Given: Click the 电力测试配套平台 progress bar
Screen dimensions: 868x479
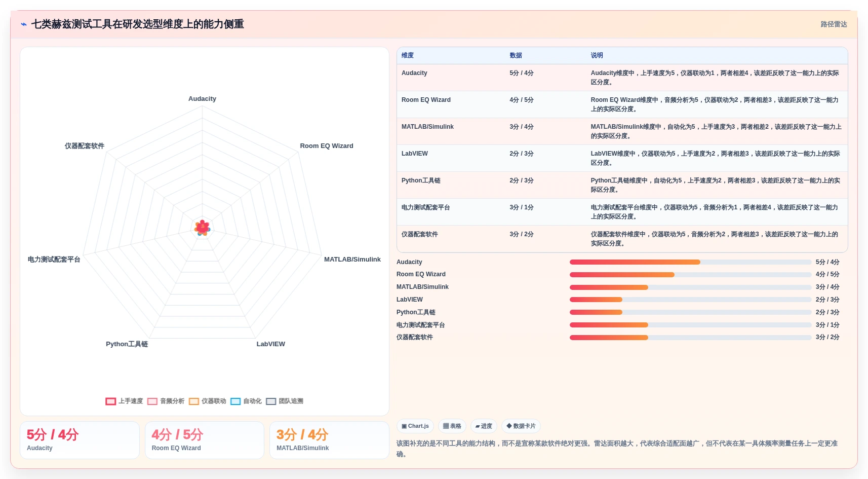Looking at the screenshot, I should tap(690, 325).
